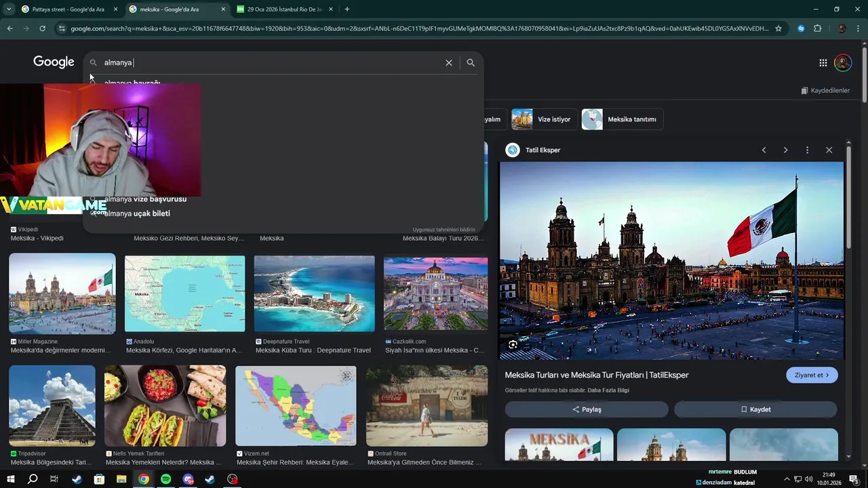Clear the search box with the X icon
Image resolution: width=868 pixels, height=488 pixels.
pyautogui.click(x=448, y=62)
